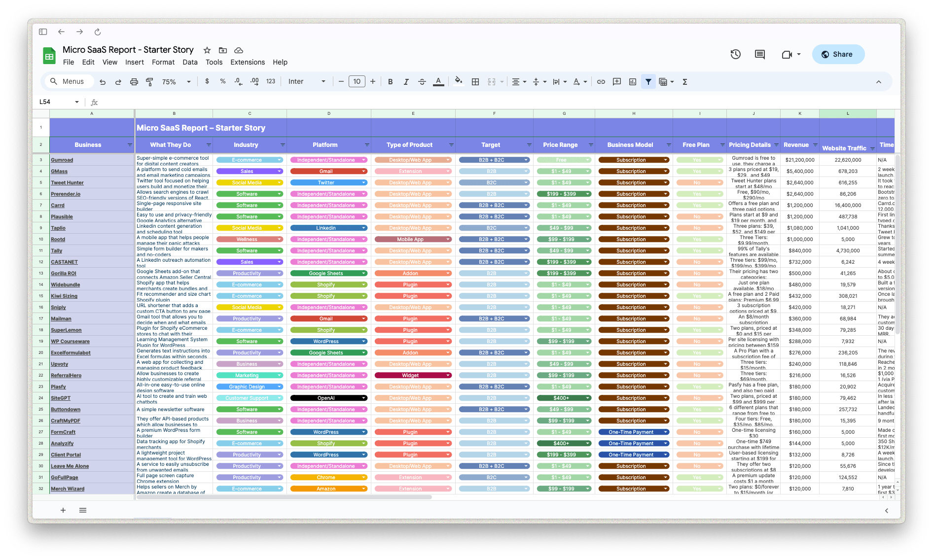Toggle bold formatting
This screenshot has width=933, height=560.
click(390, 82)
